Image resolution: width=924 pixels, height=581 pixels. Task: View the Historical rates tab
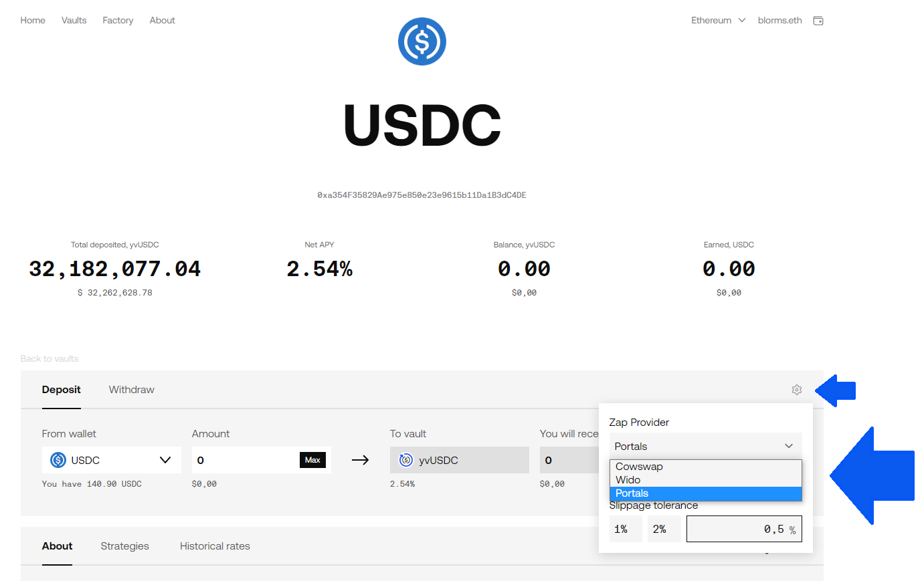click(x=215, y=546)
